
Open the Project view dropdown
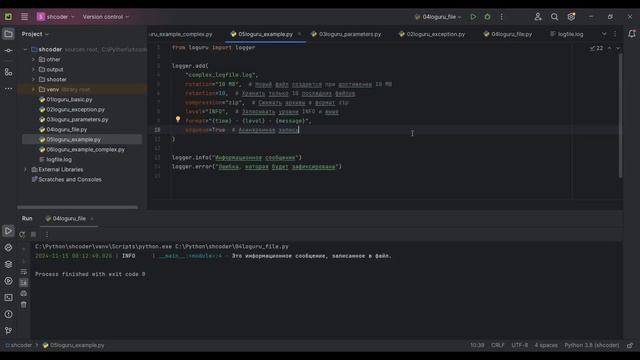(x=35, y=34)
